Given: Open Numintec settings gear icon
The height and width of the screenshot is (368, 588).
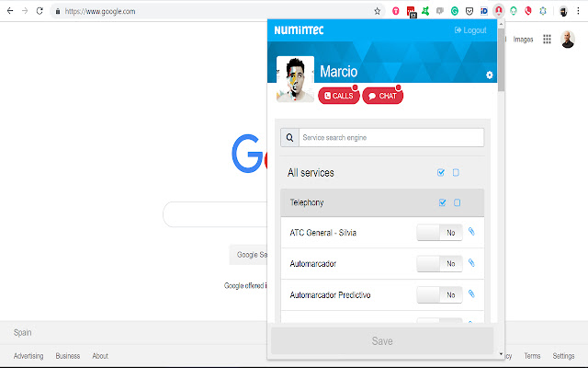Looking at the screenshot, I should click(490, 75).
